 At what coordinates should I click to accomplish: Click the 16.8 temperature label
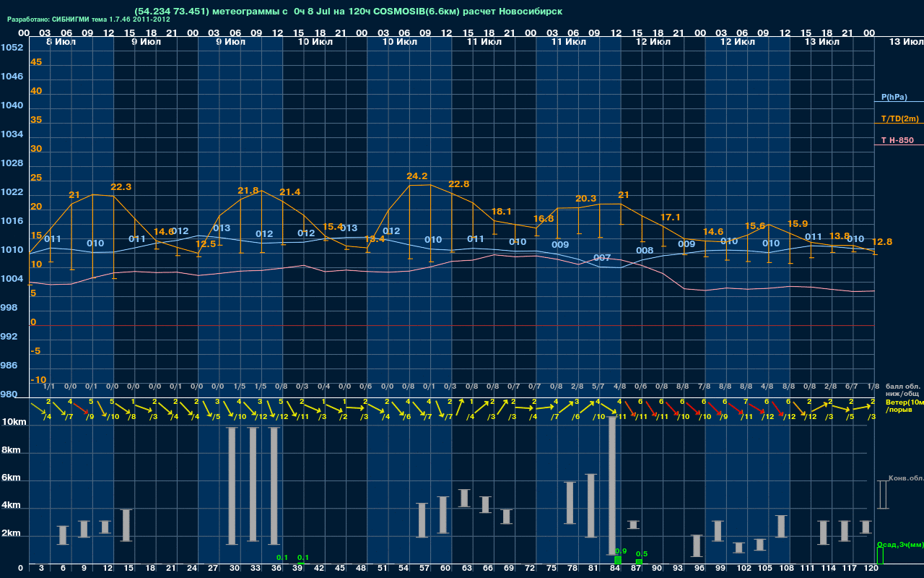[544, 218]
